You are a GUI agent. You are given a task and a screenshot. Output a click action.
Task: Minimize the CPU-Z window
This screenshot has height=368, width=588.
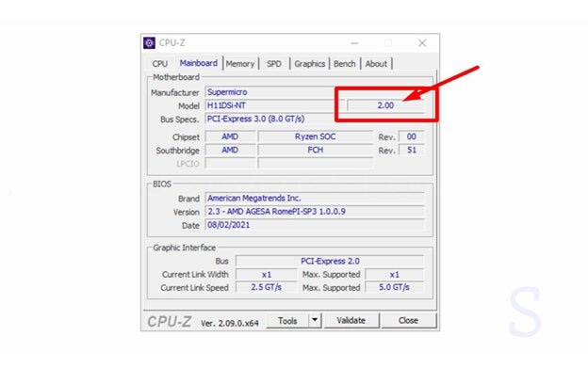[x=354, y=43]
